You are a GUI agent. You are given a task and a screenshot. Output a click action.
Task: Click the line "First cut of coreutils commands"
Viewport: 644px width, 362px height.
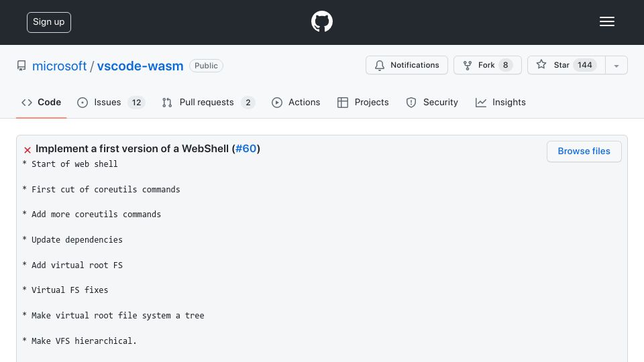pyautogui.click(x=105, y=189)
